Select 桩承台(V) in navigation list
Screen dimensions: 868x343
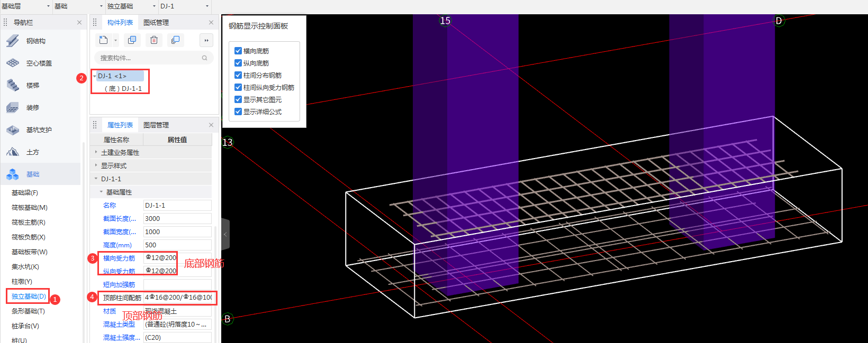pos(25,326)
